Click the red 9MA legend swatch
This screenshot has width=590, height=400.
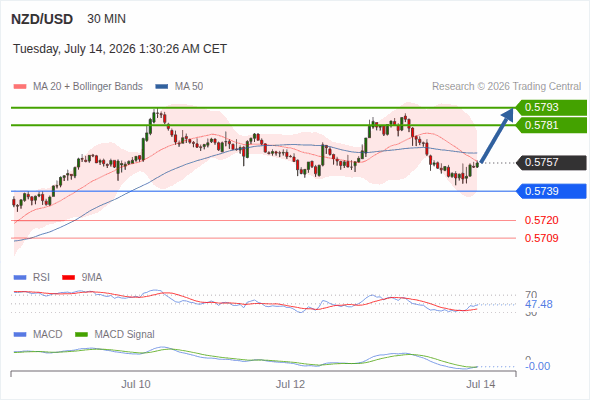click(68, 278)
